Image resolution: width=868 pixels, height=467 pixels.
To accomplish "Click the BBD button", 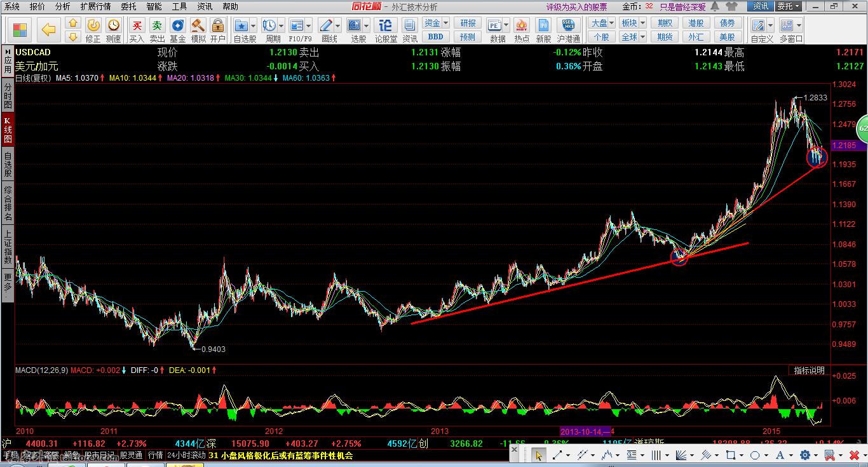I will coord(436,37).
